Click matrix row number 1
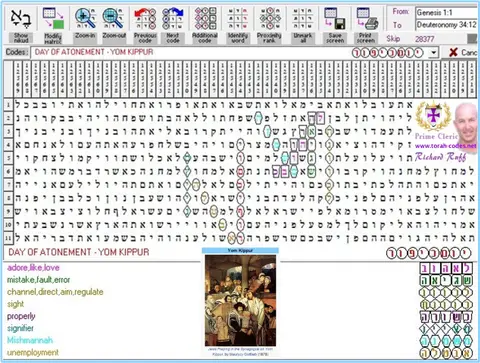 8,105
